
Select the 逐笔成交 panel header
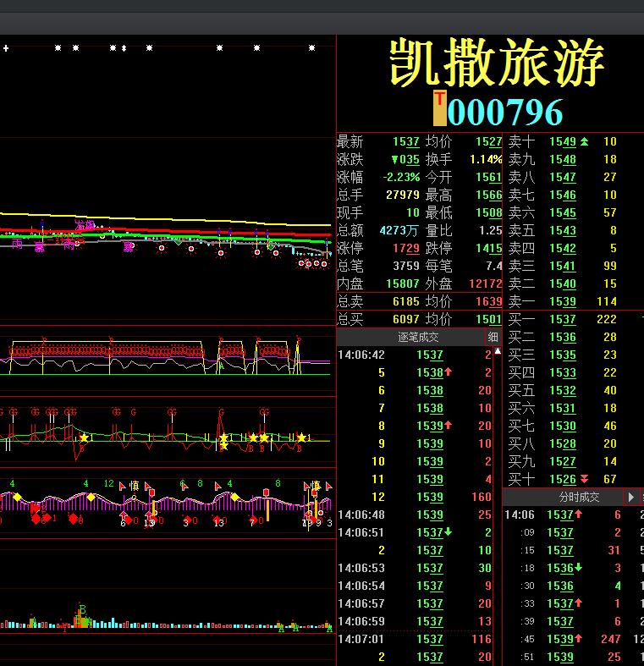click(x=418, y=337)
